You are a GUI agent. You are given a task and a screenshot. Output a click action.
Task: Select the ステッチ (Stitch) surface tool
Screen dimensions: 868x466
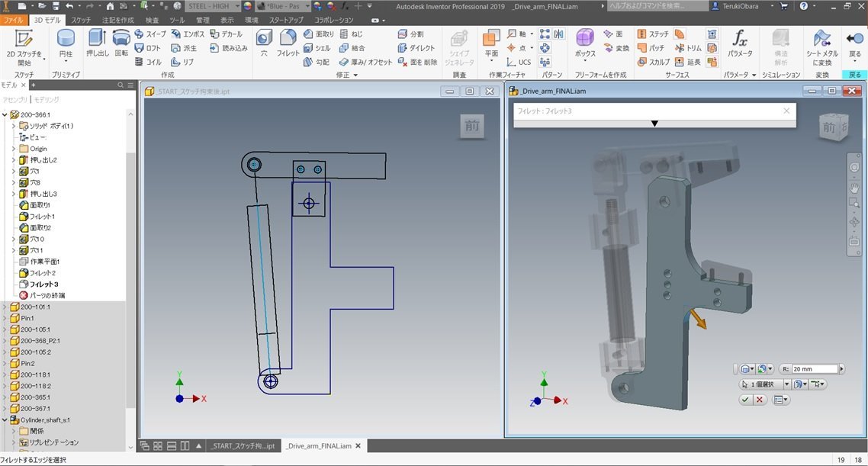(x=653, y=34)
